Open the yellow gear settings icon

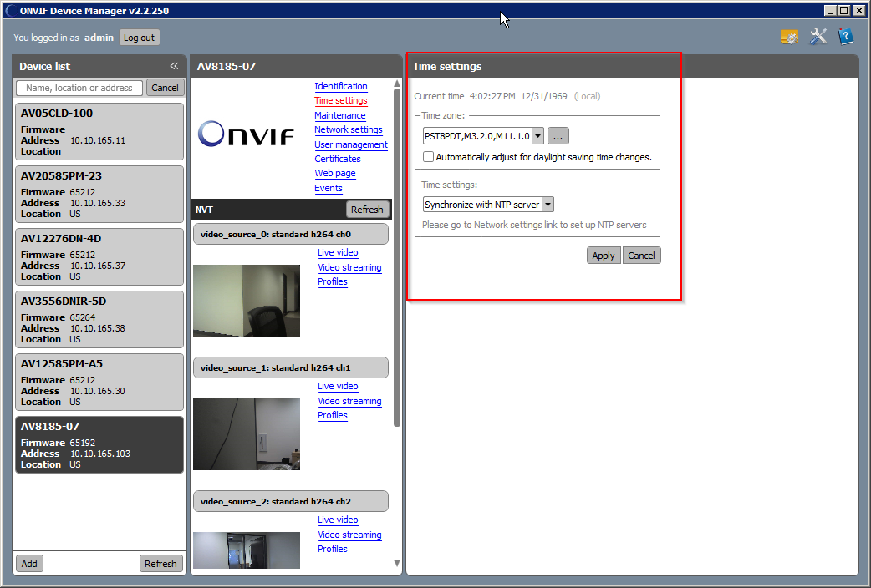[789, 38]
